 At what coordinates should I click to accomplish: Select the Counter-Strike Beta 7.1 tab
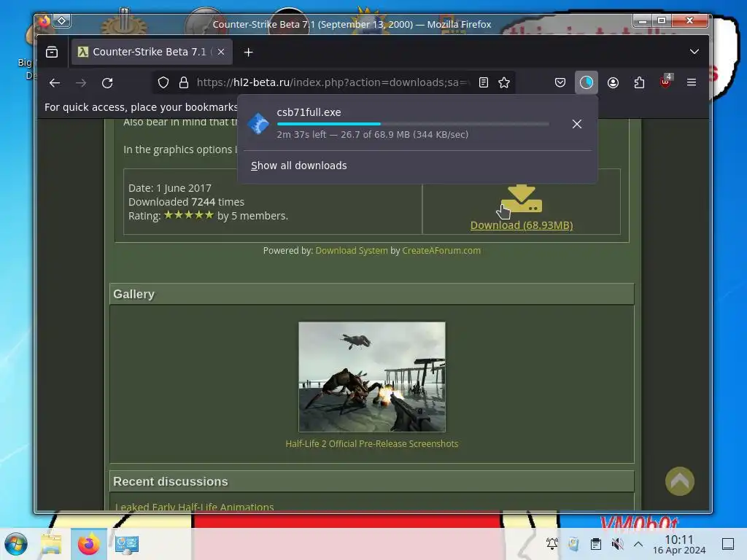(x=152, y=52)
